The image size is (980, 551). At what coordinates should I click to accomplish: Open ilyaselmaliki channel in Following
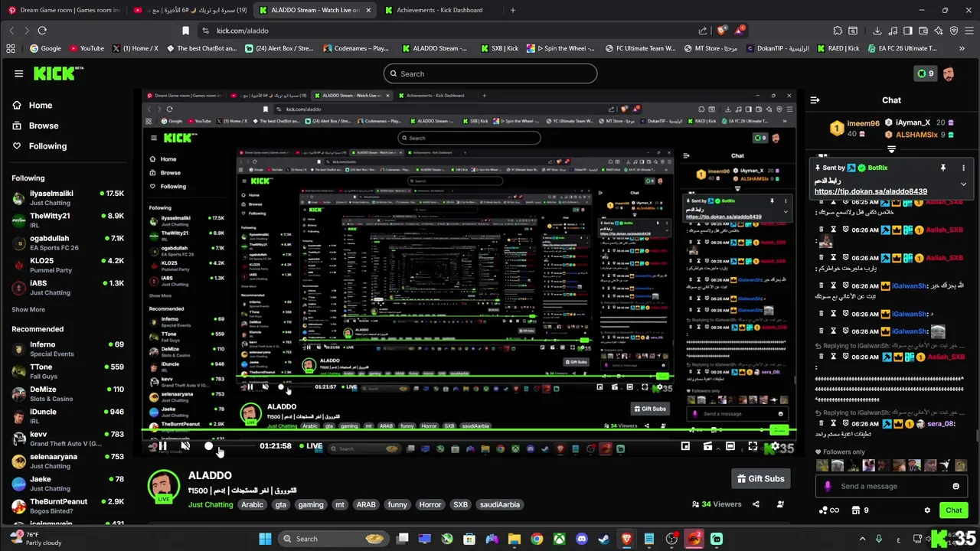[67, 198]
